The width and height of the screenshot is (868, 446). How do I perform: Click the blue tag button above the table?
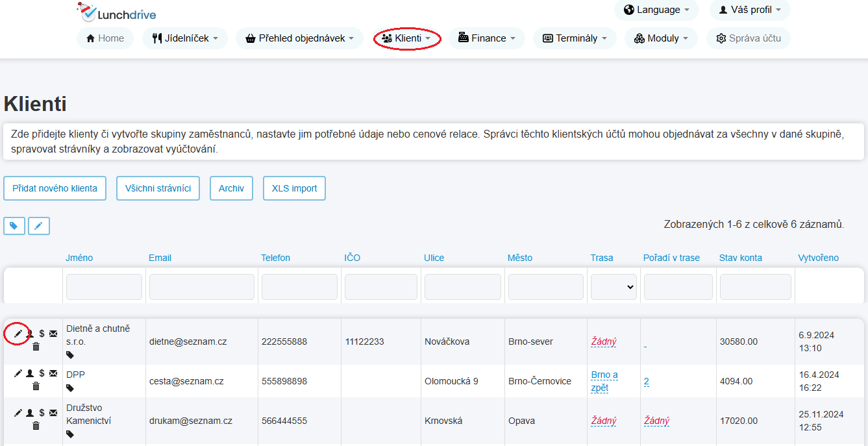(14, 226)
